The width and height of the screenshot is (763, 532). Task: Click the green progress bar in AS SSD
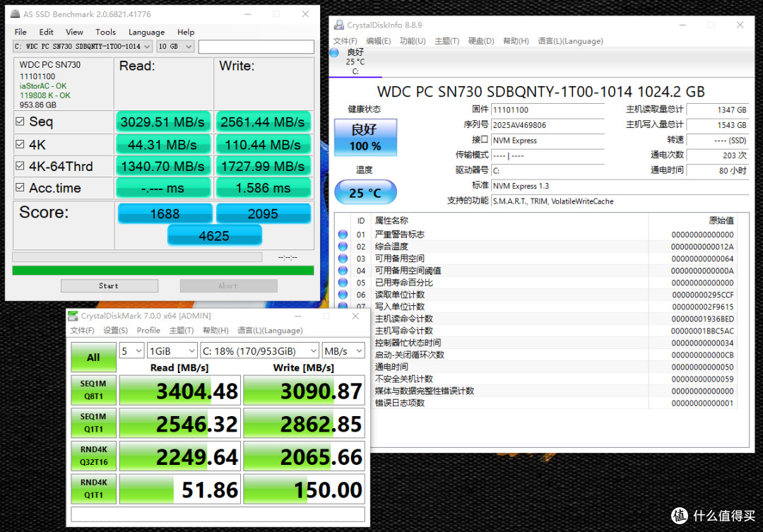pos(163,271)
